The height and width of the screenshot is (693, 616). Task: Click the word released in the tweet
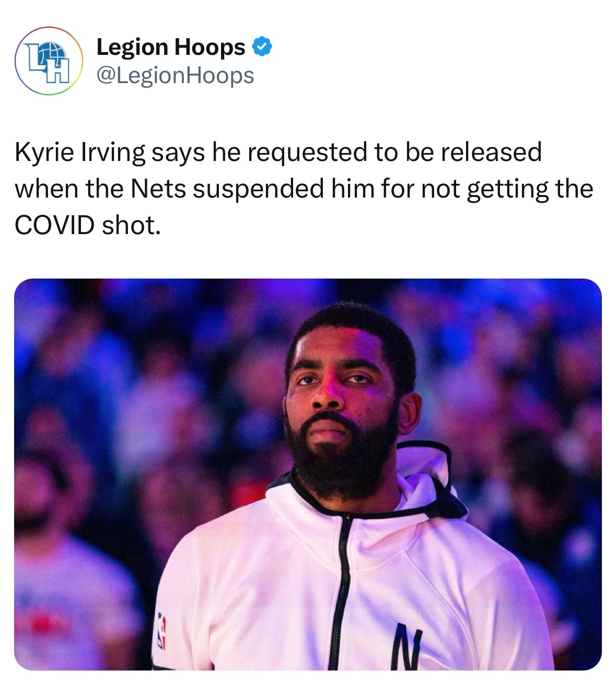491,153
